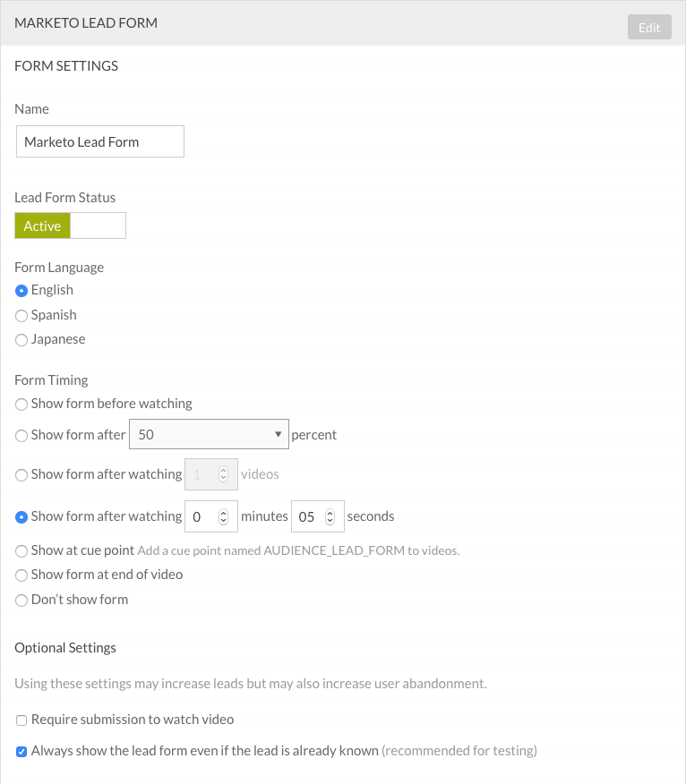
Task: Select Show form at end of video
Action: click(x=21, y=575)
